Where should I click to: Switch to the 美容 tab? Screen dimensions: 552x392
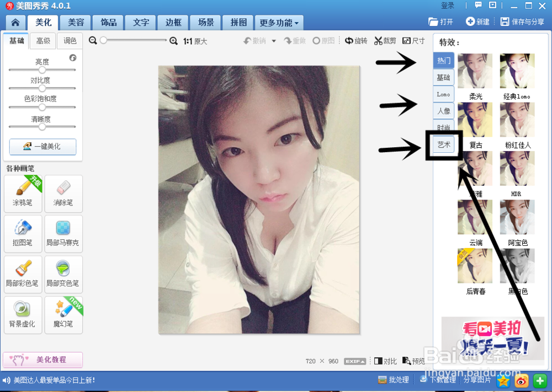(76, 23)
